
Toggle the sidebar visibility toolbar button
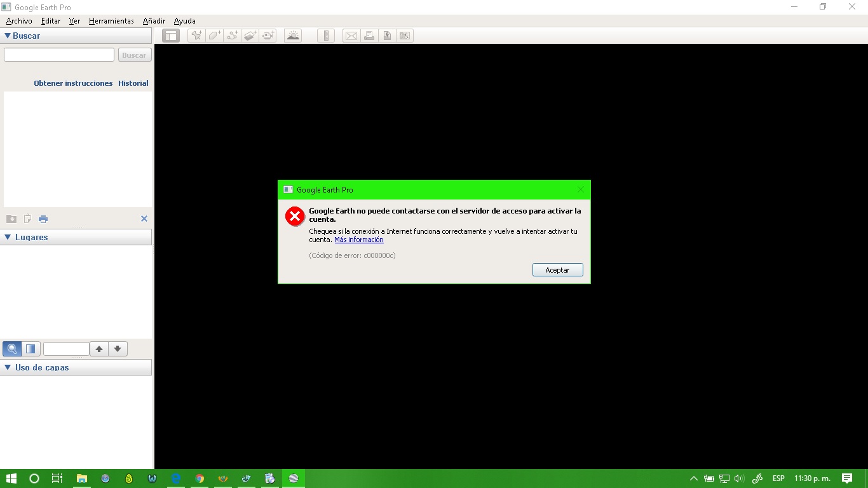point(170,36)
